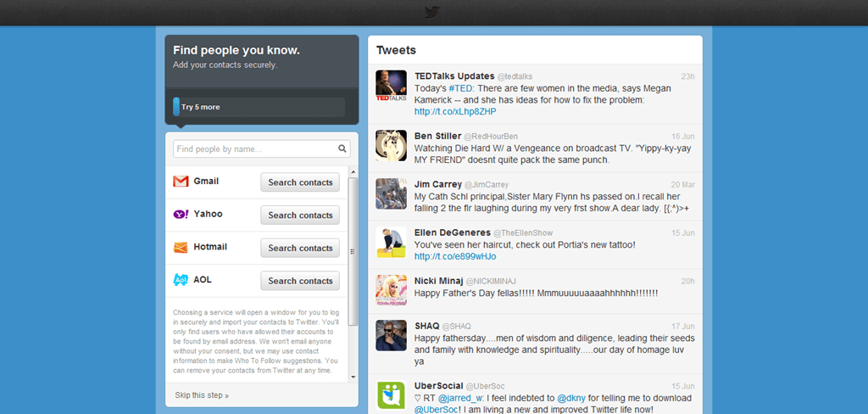This screenshot has width=868, height=414.
Task: Open Ellen DeGeneres avatar image
Action: pyautogui.click(x=392, y=242)
